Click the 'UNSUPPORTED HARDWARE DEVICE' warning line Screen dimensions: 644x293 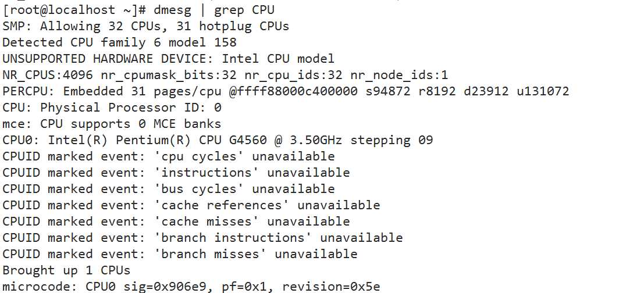[x=168, y=59]
